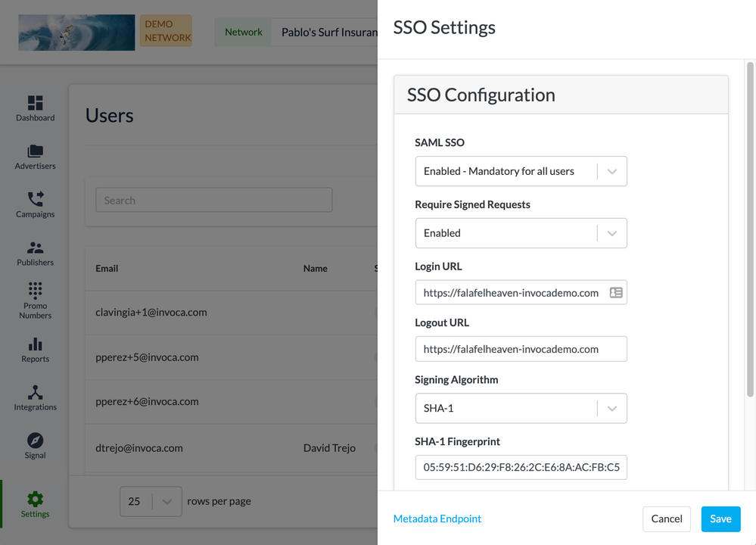This screenshot has width=756, height=545.
Task: Select the Publishers sidebar icon
Action: tap(35, 248)
